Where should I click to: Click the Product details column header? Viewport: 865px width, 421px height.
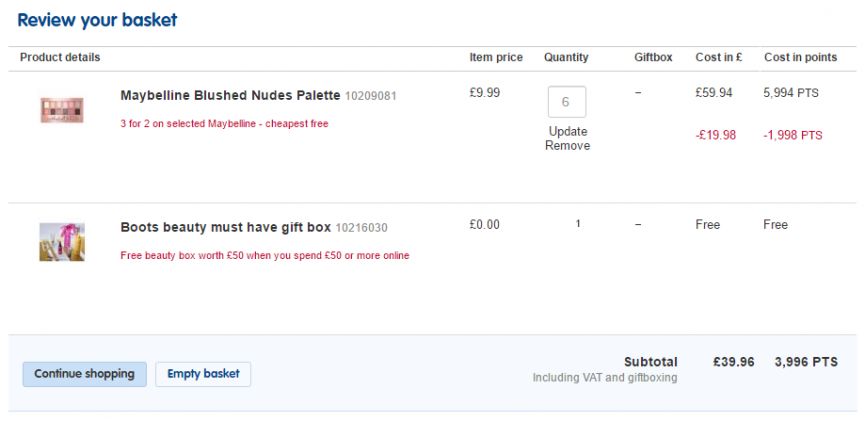pyautogui.click(x=60, y=57)
